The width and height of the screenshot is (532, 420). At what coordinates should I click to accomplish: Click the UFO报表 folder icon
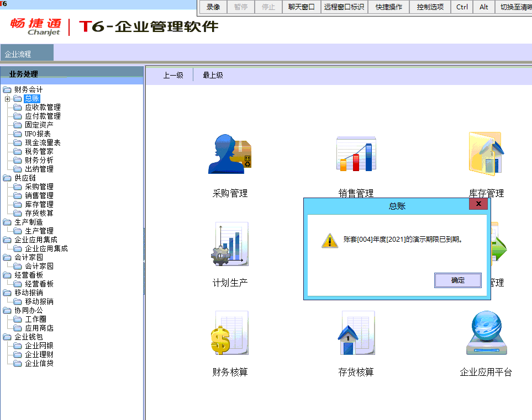(18, 134)
